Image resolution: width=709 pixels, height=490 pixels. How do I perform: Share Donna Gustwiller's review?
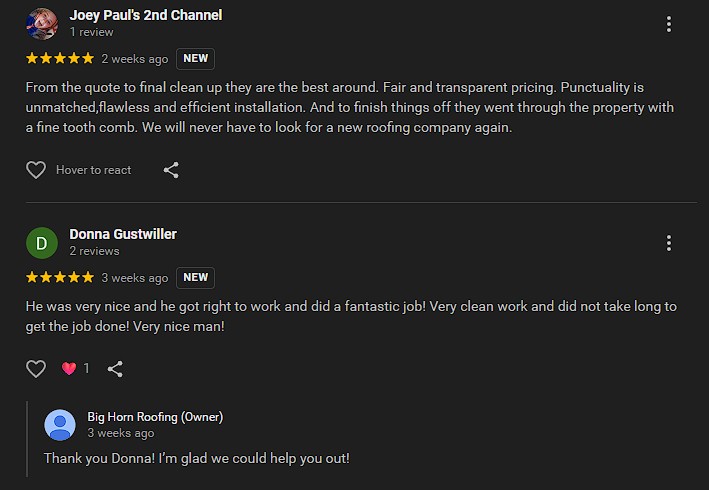pos(115,369)
